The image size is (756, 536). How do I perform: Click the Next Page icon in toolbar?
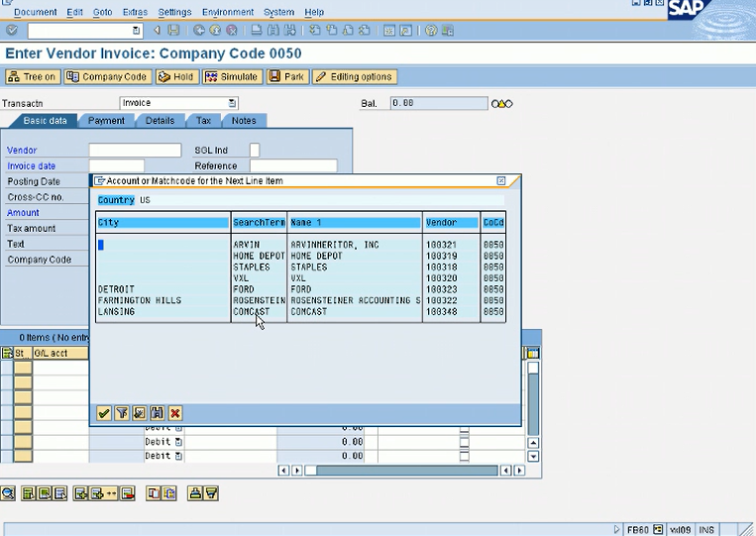click(x=348, y=31)
